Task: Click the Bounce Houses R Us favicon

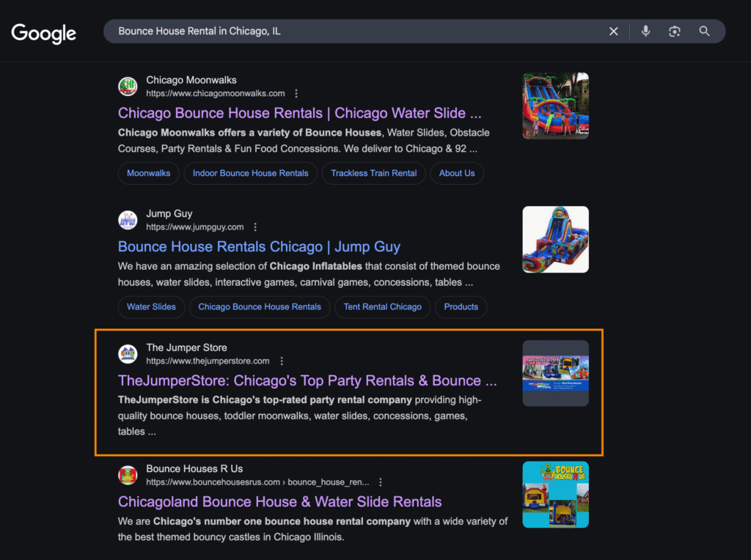Action: (128, 475)
